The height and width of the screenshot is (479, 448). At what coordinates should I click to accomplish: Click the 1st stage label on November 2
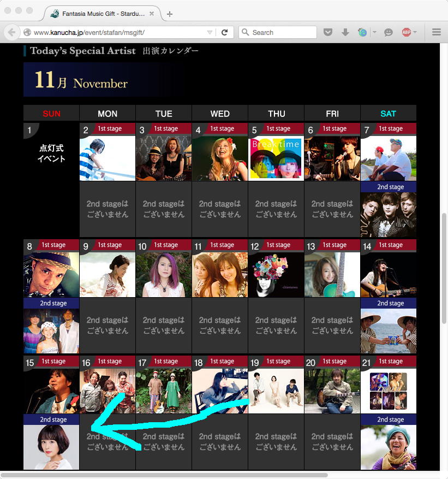110,128
